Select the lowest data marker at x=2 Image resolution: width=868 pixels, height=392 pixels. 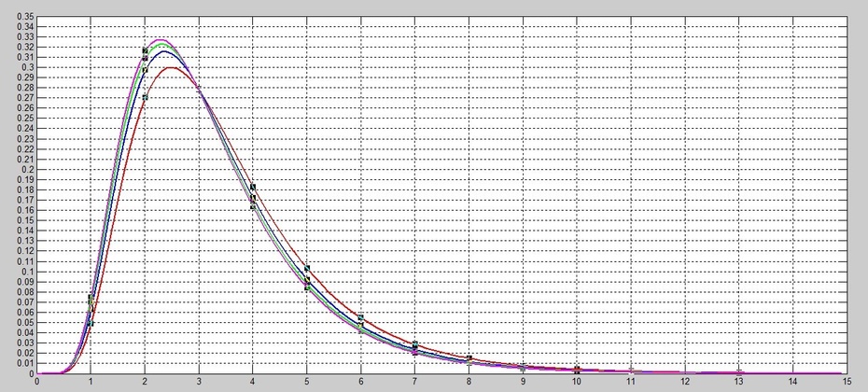click(x=145, y=97)
